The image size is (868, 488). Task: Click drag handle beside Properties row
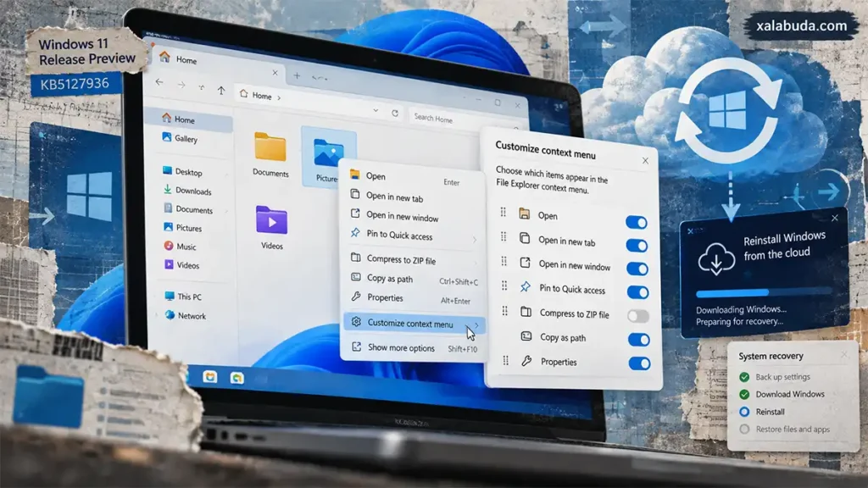505,361
